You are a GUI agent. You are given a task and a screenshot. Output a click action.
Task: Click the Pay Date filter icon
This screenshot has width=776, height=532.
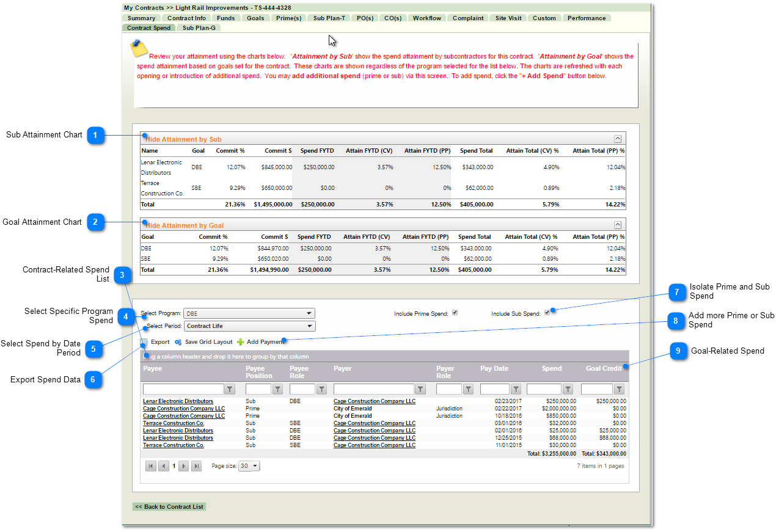point(516,389)
